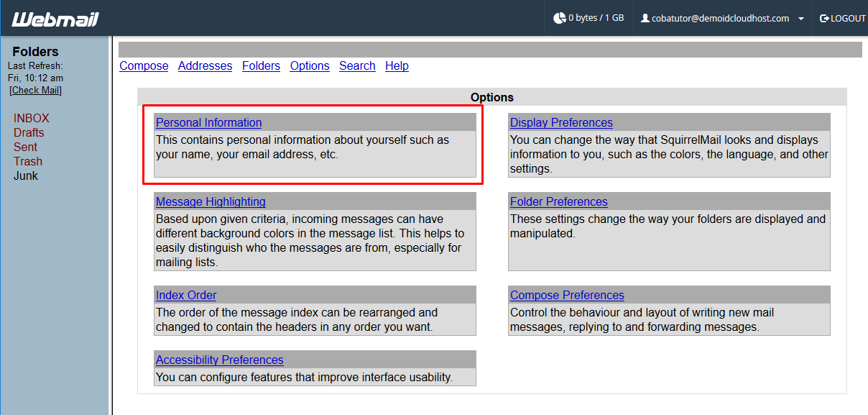Image resolution: width=868 pixels, height=415 pixels.
Task: Open the Compose page
Action: 143,65
